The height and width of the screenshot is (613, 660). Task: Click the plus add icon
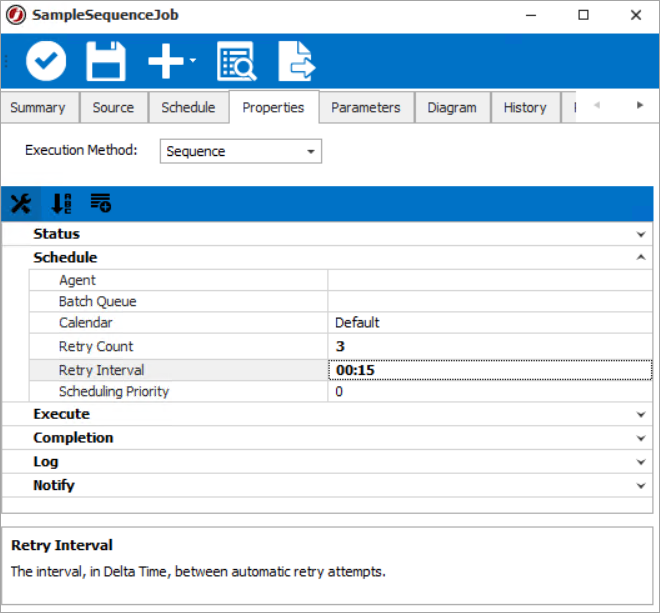(x=166, y=61)
